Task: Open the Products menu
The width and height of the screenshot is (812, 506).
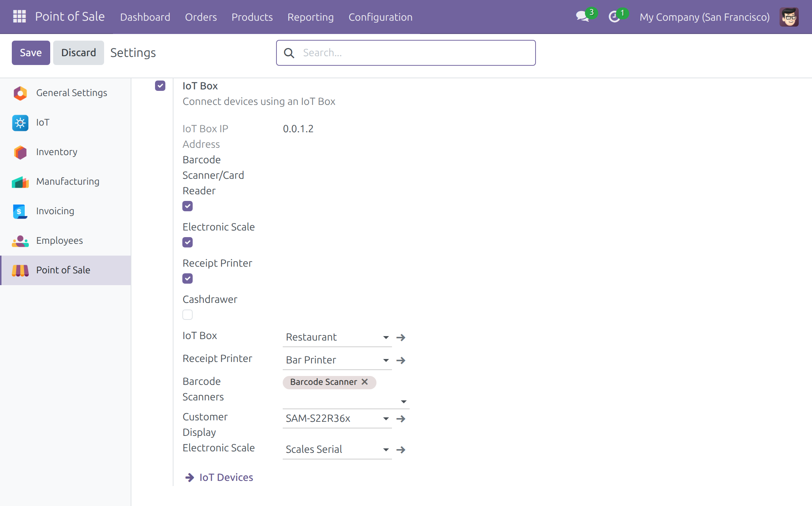Action: (252, 17)
